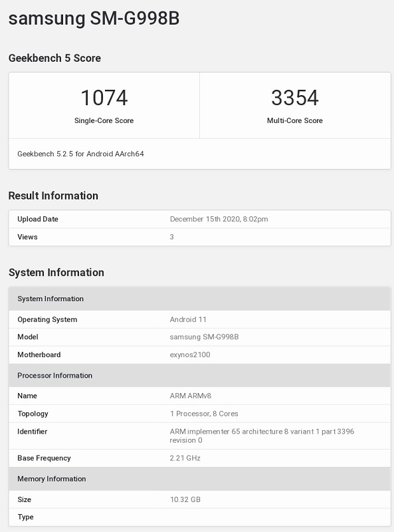394x532 pixels.
Task: Select the ARM implementer 65 architecture identifier text
Action: [x=262, y=436]
